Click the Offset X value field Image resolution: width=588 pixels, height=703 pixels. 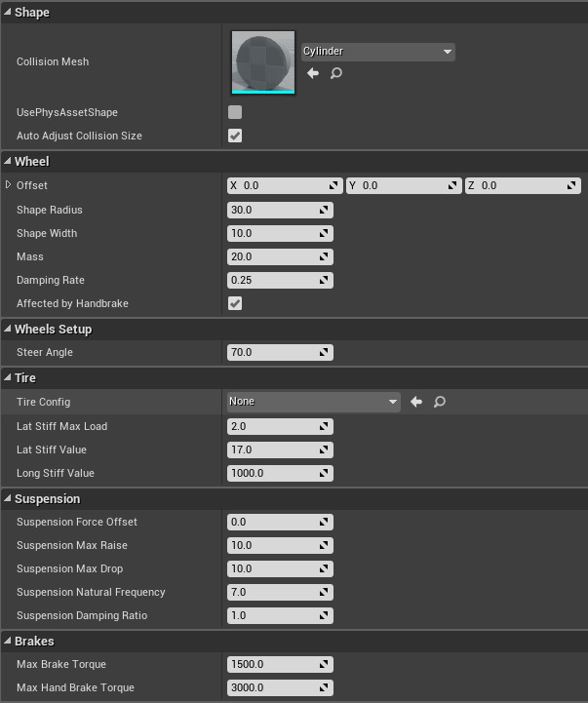tap(279, 185)
